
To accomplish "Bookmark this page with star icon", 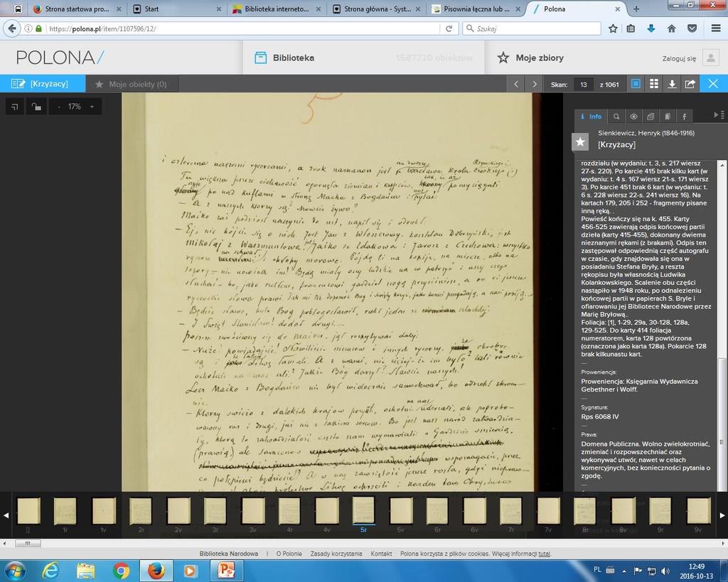I will pyautogui.click(x=613, y=28).
